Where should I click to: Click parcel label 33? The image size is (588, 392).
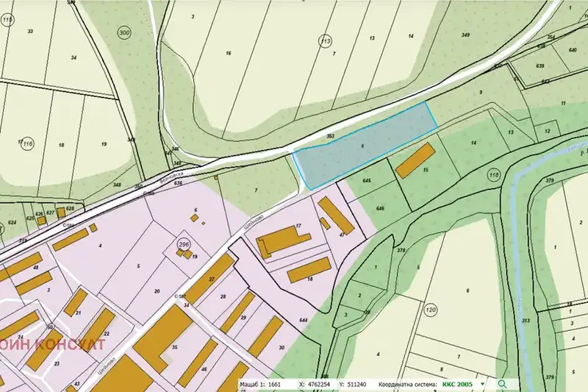(x=30, y=32)
